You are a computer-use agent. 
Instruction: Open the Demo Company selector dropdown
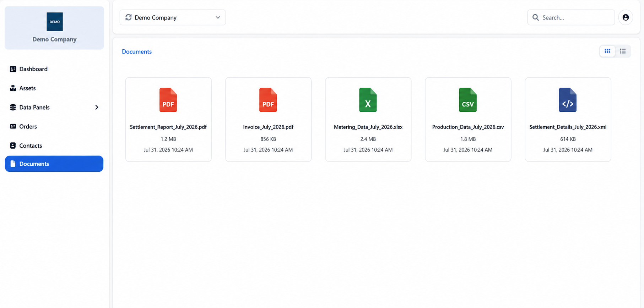173,17
